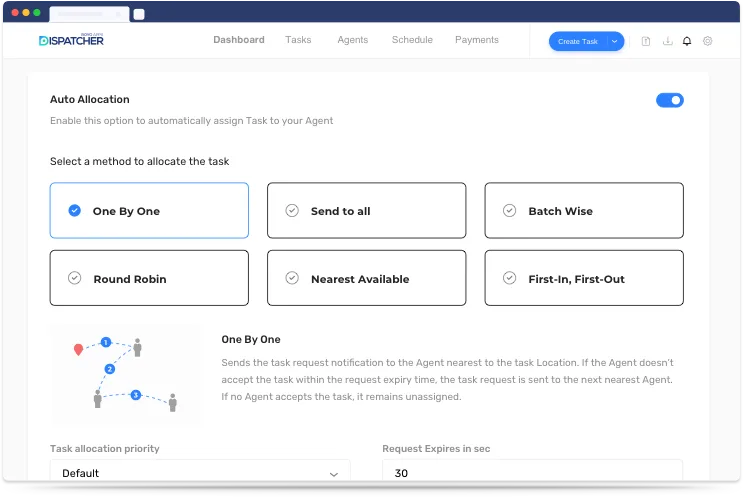Click the new browser tab button
This screenshot has width=743, height=497.
(139, 14)
